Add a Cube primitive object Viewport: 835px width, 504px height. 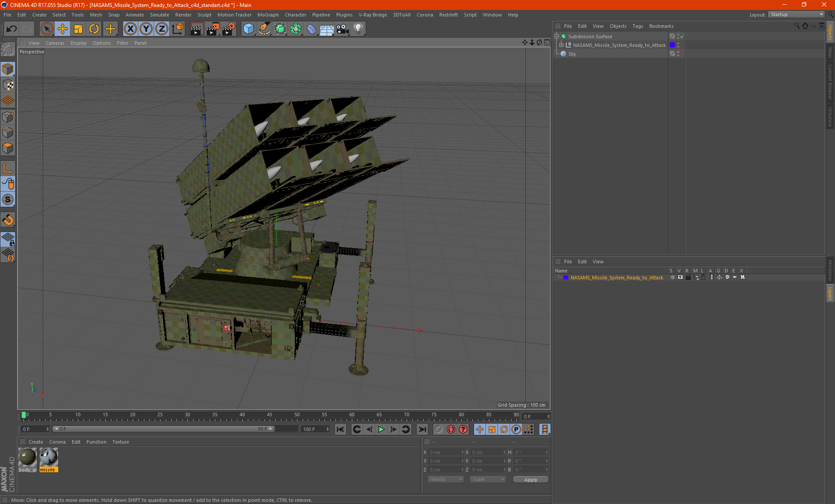(248, 29)
